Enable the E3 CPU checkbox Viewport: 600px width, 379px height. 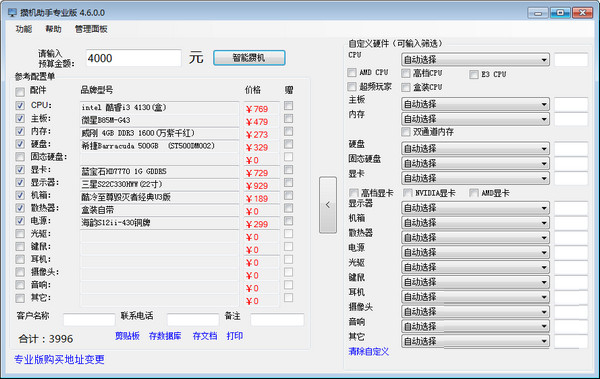pos(474,74)
